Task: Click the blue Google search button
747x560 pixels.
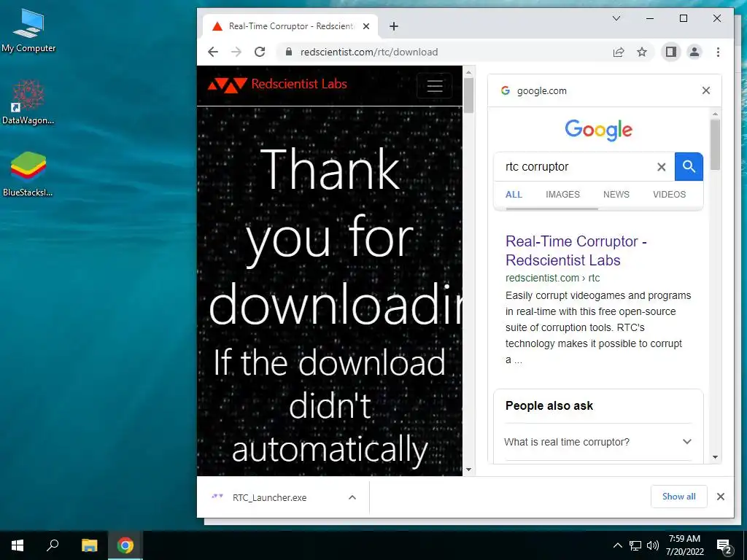Action: (689, 167)
